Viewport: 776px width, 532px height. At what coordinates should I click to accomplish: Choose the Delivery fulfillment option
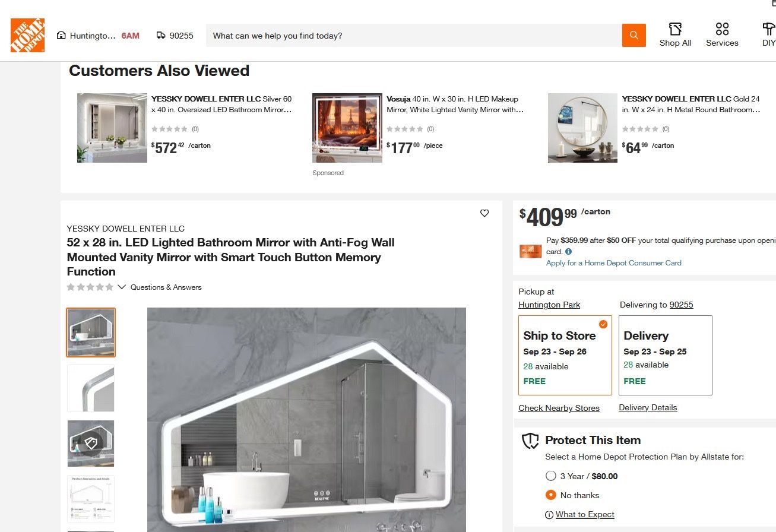coord(666,355)
